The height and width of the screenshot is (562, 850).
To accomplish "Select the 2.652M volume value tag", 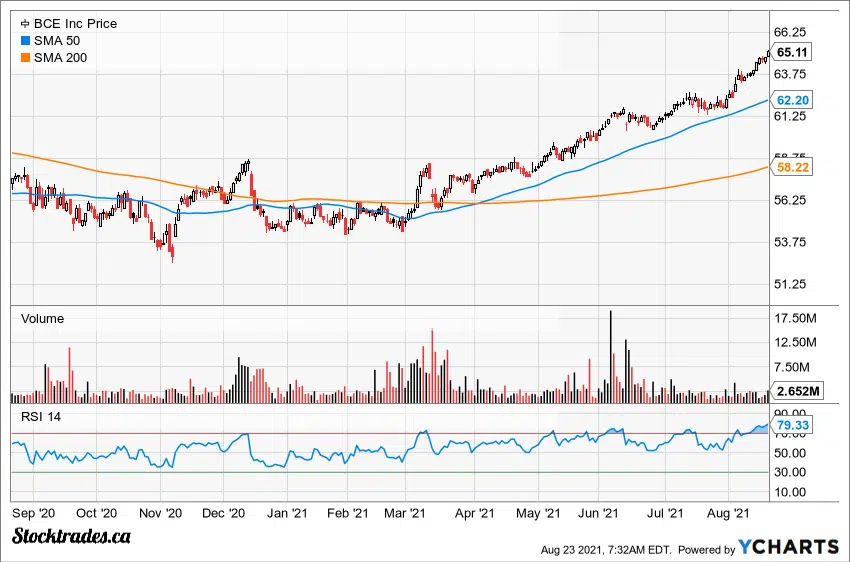I will point(798,390).
